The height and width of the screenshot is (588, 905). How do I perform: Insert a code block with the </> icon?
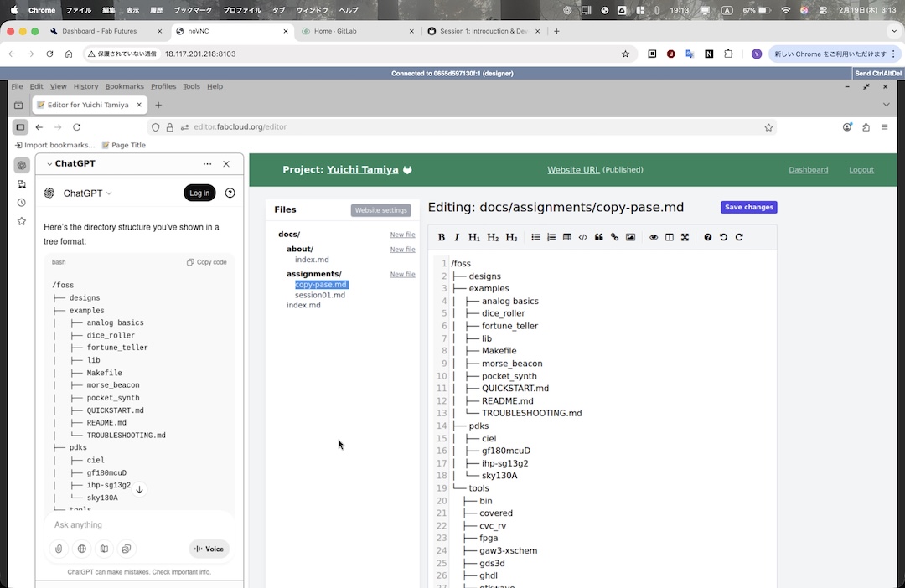[583, 237]
